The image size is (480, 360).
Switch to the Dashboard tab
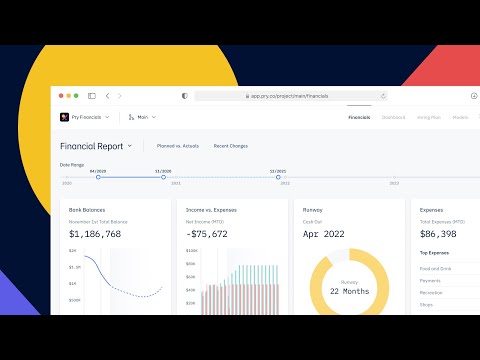click(393, 117)
